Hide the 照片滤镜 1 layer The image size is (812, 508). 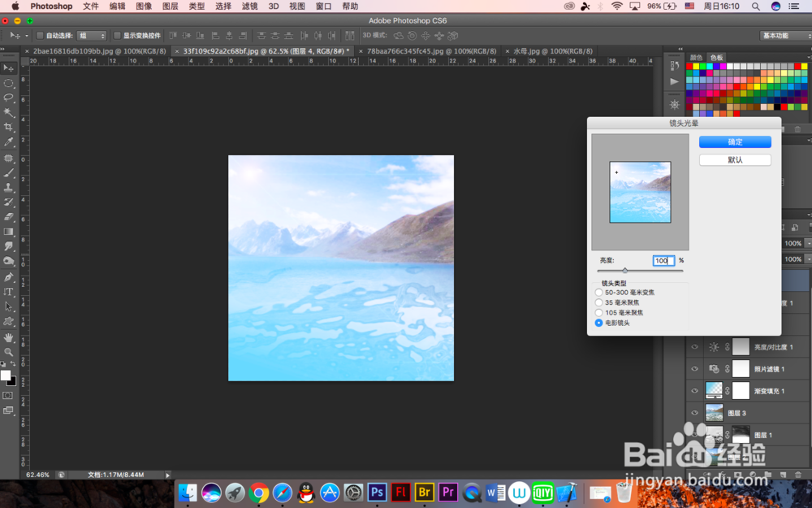pos(695,368)
